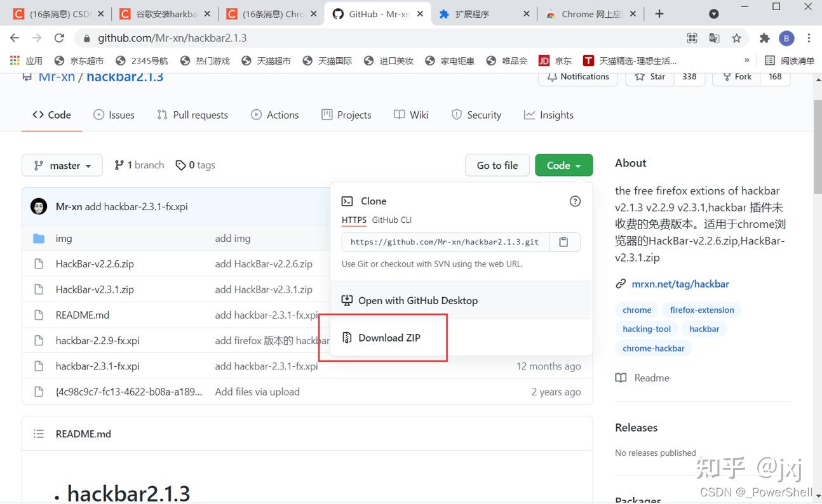Open the img folder
Viewport: 822px width, 504px height.
pyautogui.click(x=64, y=239)
